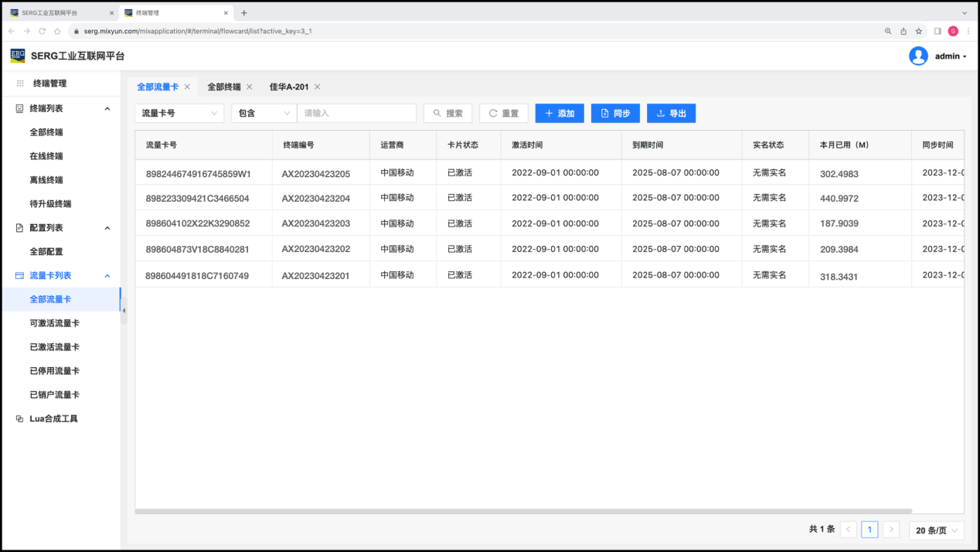The width and height of the screenshot is (980, 552).
Task: Click the admin user avatar icon
Action: pyautogui.click(x=918, y=56)
